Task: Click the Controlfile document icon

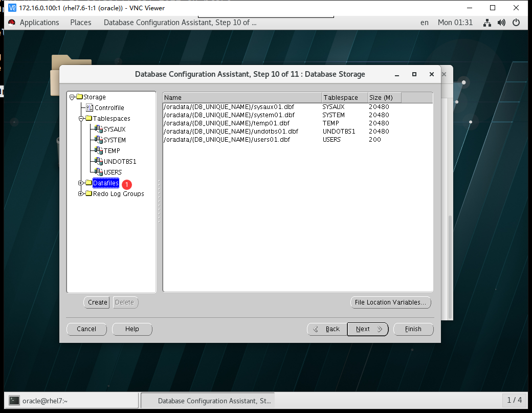Action: [x=89, y=107]
